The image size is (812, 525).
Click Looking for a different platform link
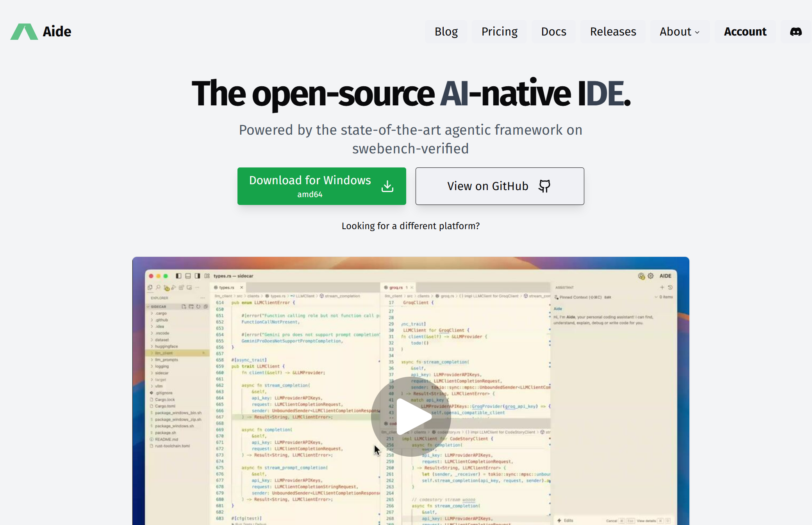point(410,226)
